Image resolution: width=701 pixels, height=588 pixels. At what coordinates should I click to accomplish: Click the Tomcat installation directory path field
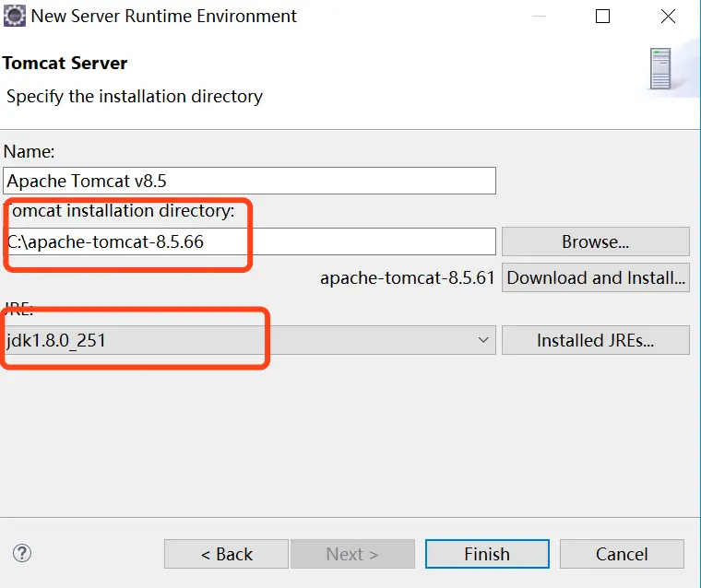point(249,241)
